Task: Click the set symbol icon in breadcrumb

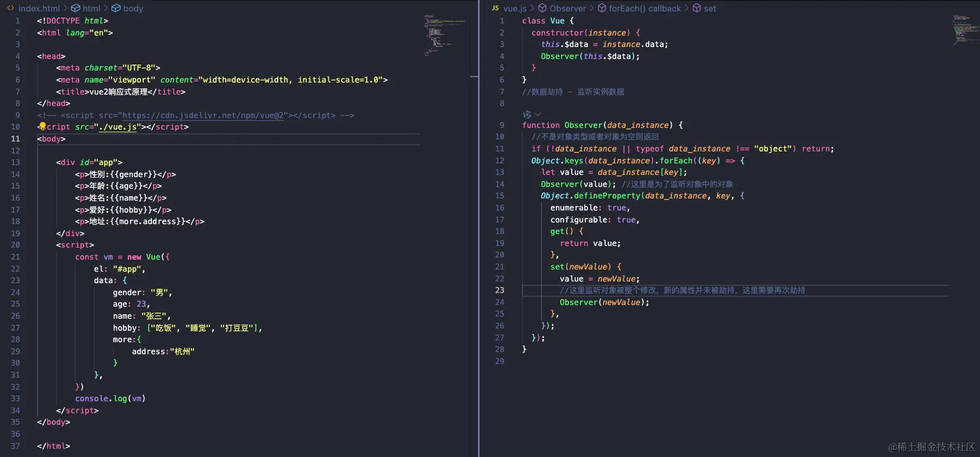Action: tap(697, 8)
